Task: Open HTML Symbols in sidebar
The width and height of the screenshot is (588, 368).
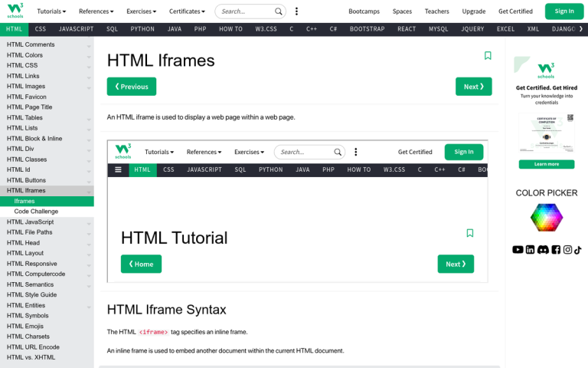Action: [47, 316]
